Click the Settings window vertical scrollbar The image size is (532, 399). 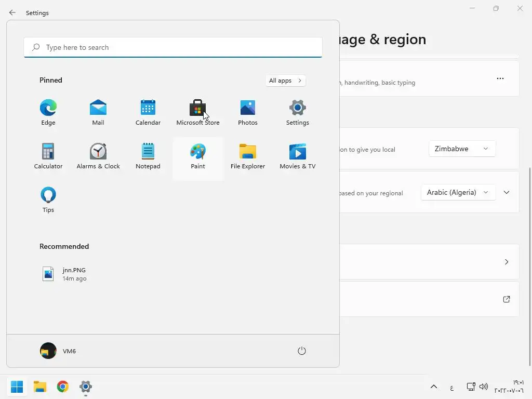pos(530,267)
